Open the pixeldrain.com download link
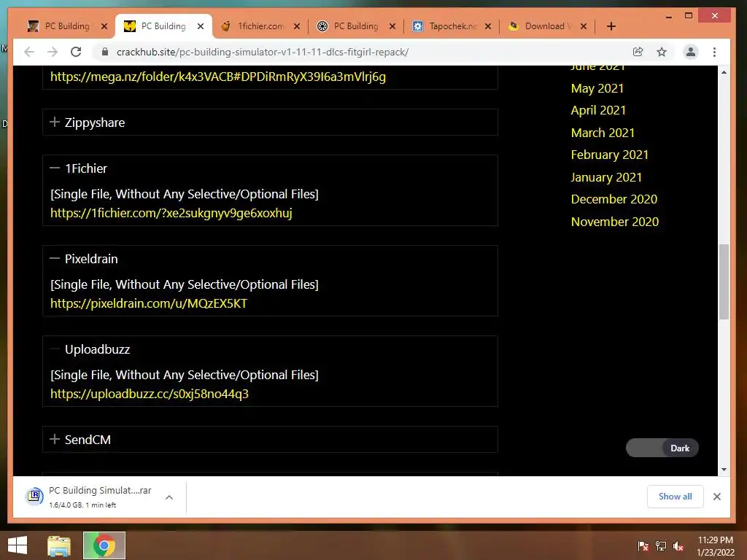747x560 pixels. [149, 303]
